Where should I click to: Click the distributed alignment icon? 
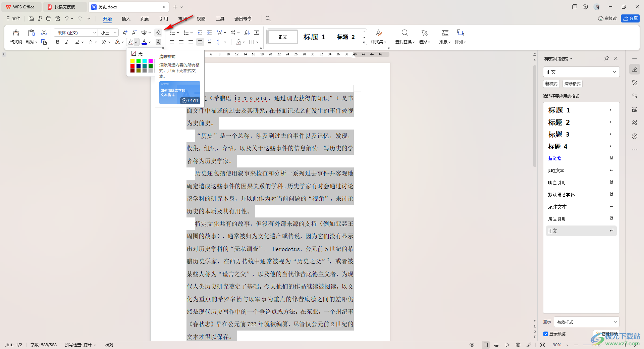point(210,42)
